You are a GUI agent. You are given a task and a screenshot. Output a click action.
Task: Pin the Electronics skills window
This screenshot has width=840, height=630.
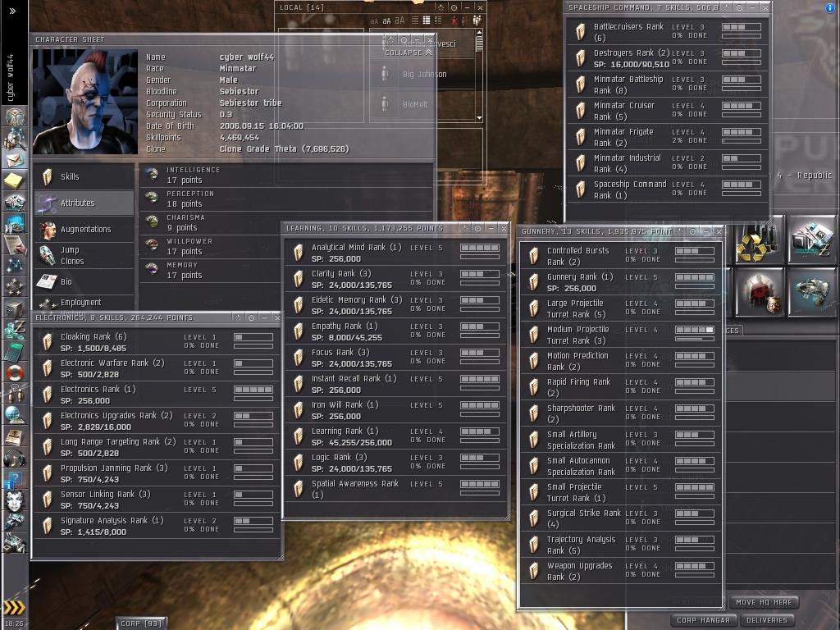pyautogui.click(x=251, y=317)
